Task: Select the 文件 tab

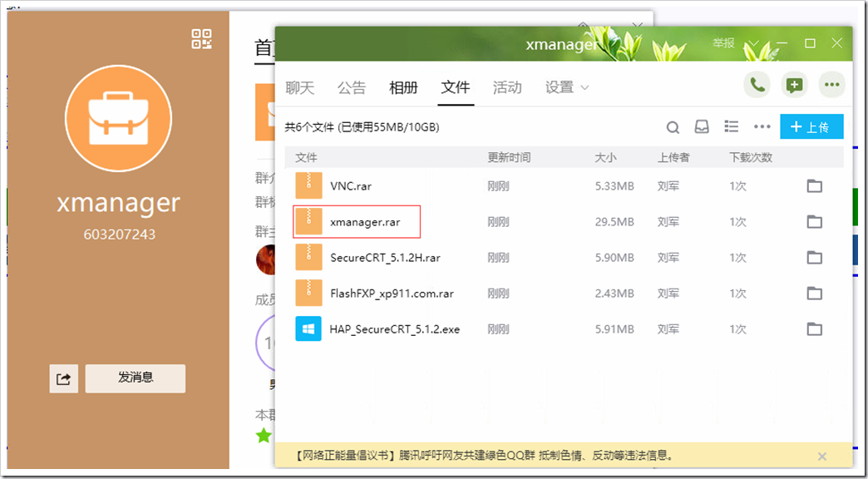Action: click(x=456, y=87)
